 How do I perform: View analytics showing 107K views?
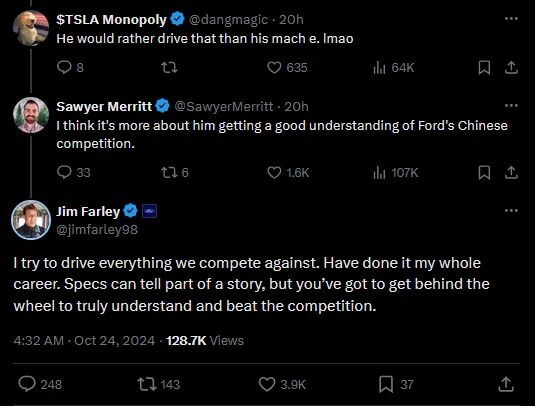pos(395,172)
